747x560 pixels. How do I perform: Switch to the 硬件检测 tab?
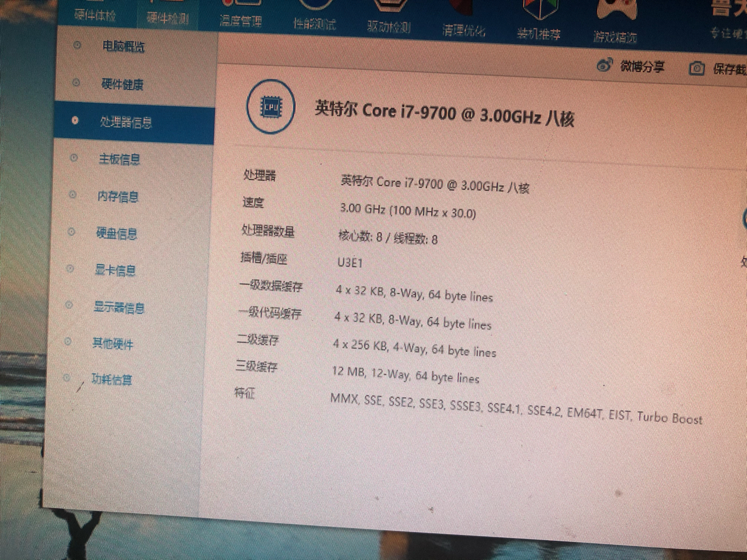(167, 18)
